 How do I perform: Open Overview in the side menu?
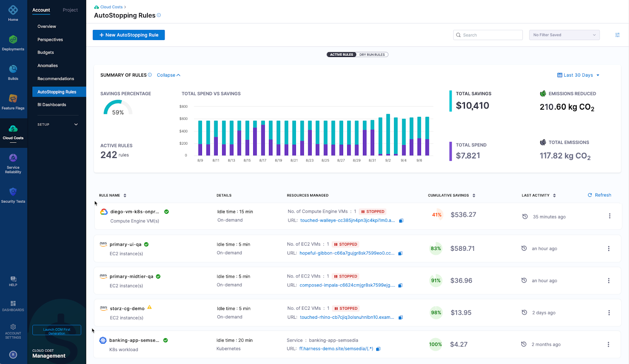pyautogui.click(x=47, y=26)
